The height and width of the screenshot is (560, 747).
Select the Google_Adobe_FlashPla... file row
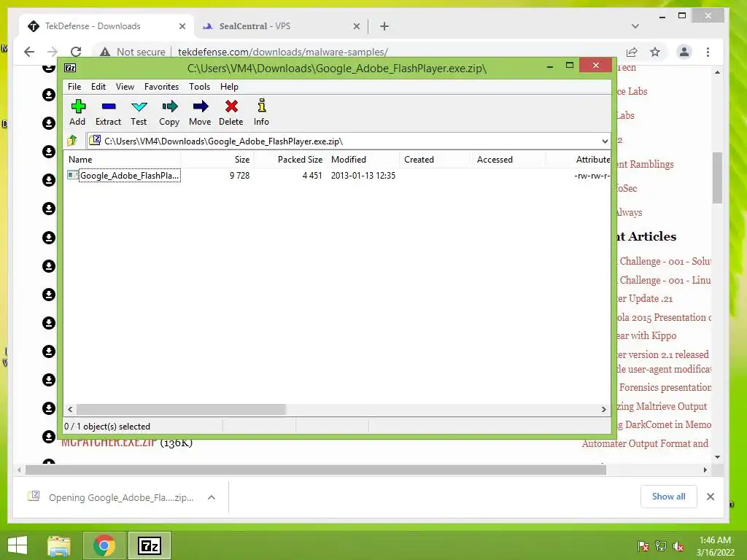pos(336,176)
